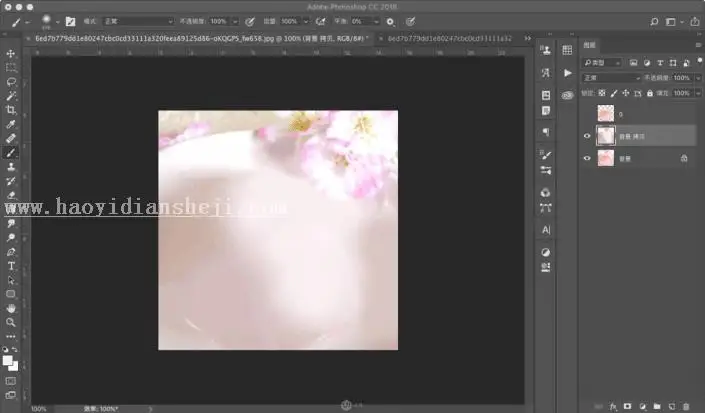Click the background color swatch
705x413 pixels.
pyautogui.click(x=15, y=368)
